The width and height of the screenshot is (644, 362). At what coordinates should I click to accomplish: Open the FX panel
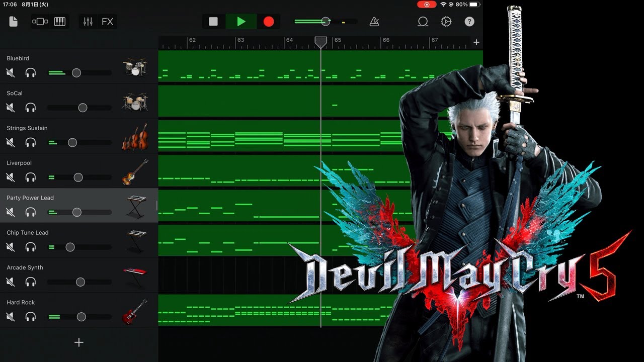(x=107, y=22)
